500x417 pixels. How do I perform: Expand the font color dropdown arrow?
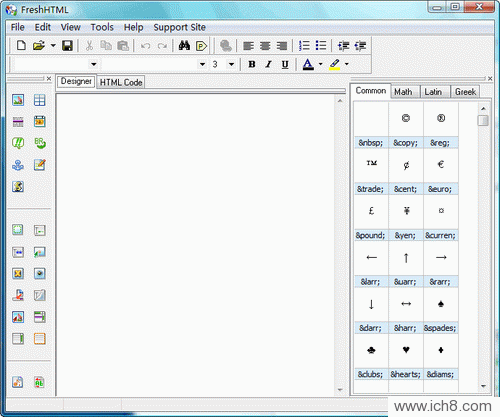[320, 64]
